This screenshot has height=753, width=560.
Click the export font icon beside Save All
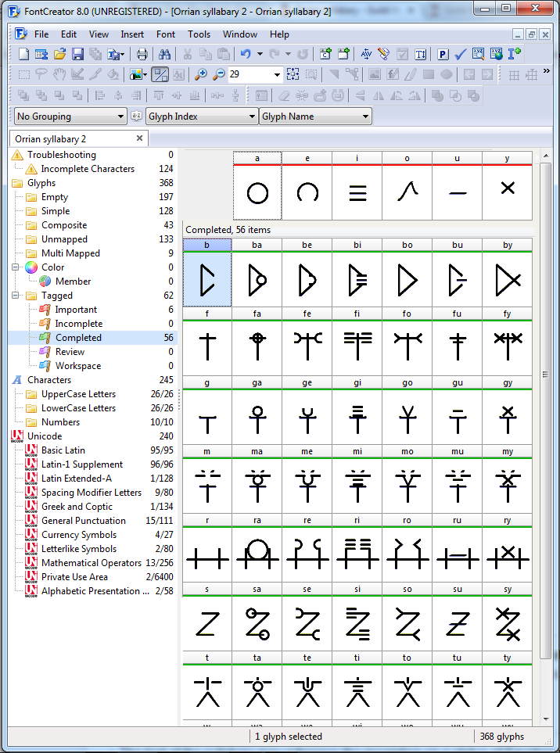[x=113, y=54]
